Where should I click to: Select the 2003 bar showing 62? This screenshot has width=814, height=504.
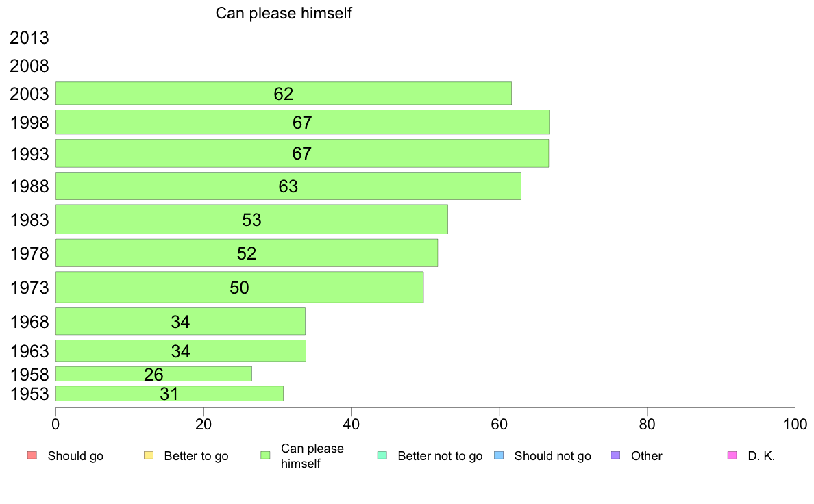click(x=284, y=93)
